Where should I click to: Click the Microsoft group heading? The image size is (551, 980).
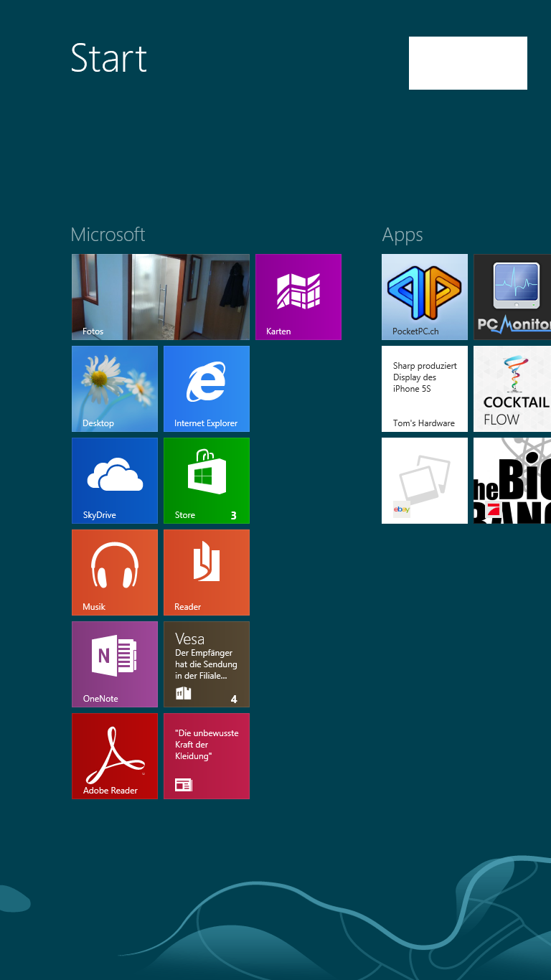[x=108, y=235]
